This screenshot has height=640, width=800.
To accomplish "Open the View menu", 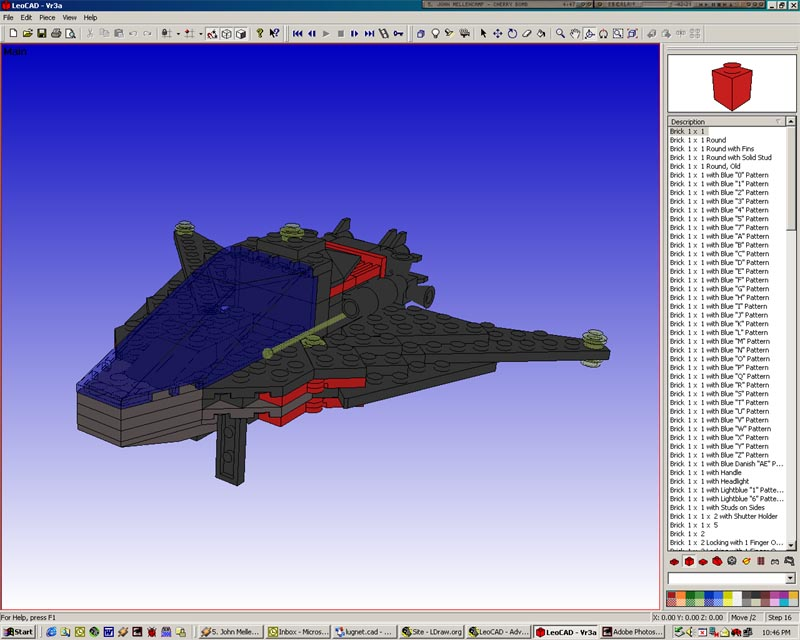I will coord(69,17).
